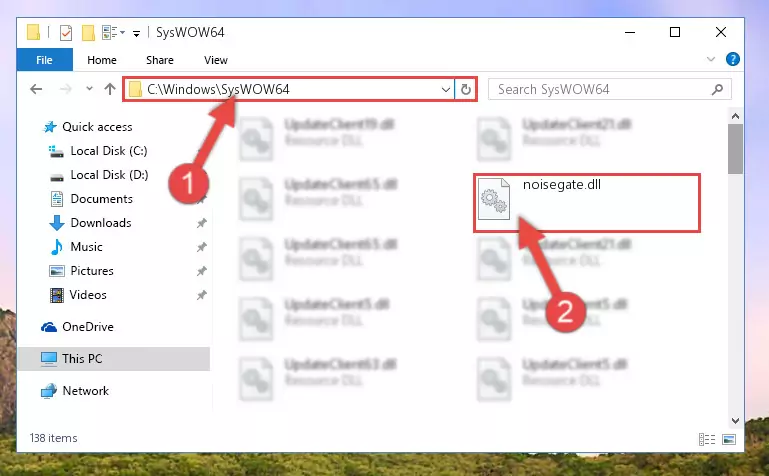Image resolution: width=769 pixels, height=476 pixels.
Task: Click the scrollbar up arrow
Action: tap(735, 116)
